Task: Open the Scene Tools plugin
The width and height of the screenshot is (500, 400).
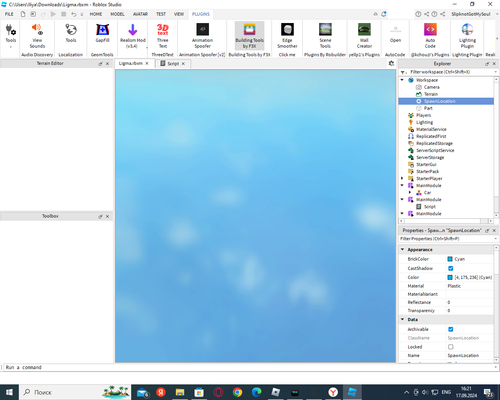Action: pyautogui.click(x=325, y=36)
